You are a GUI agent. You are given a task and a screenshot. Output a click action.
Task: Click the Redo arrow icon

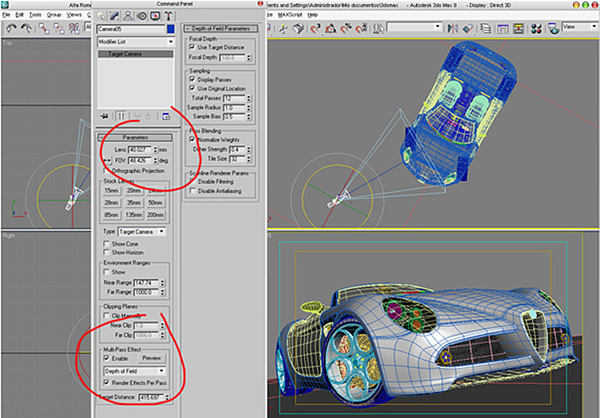[x=26, y=28]
